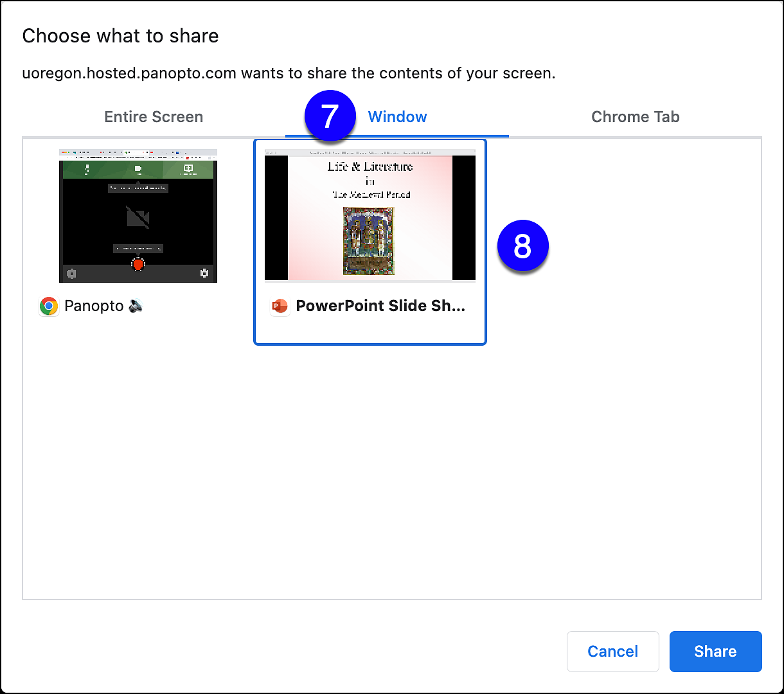Click the PowerPoint app icon below the slide preview

point(280,306)
